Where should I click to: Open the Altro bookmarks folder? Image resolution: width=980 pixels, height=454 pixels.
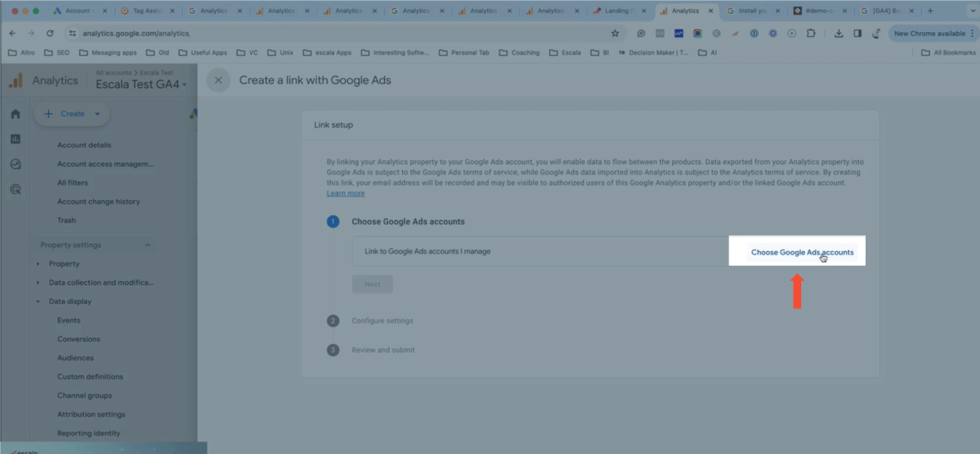(21, 53)
